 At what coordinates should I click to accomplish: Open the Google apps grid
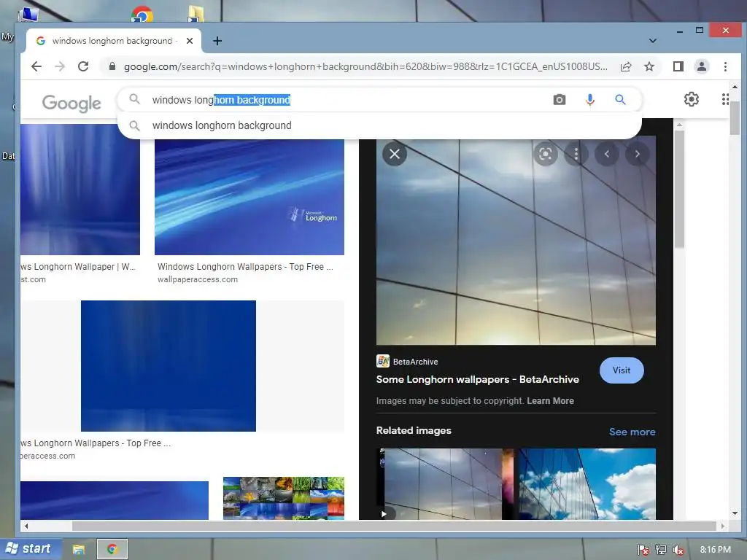(725, 99)
